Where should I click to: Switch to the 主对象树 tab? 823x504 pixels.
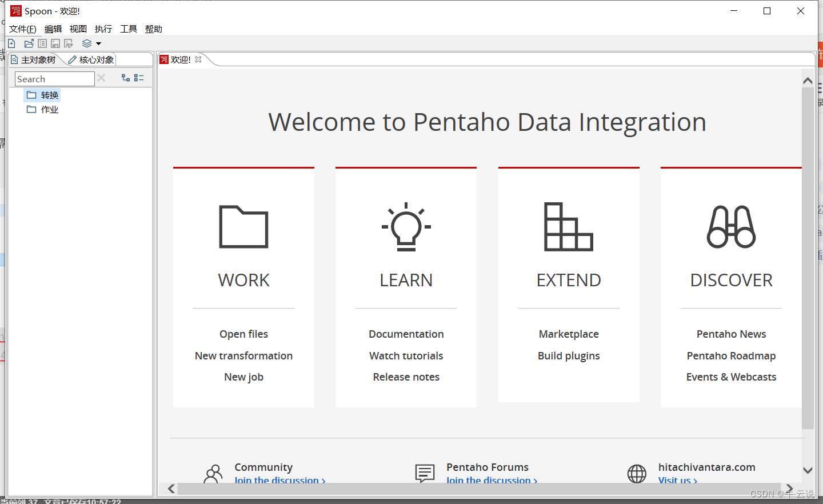[34, 59]
